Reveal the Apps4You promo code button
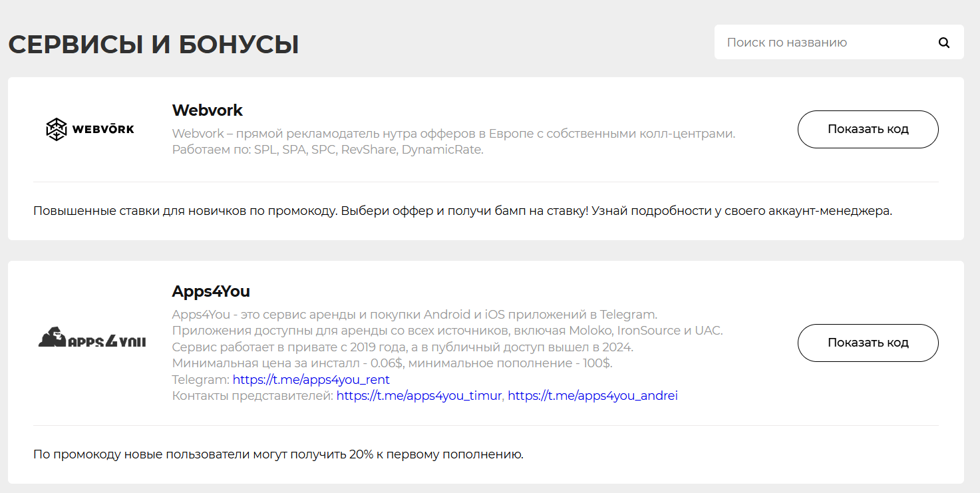Viewport: 980px width, 493px height. (868, 343)
